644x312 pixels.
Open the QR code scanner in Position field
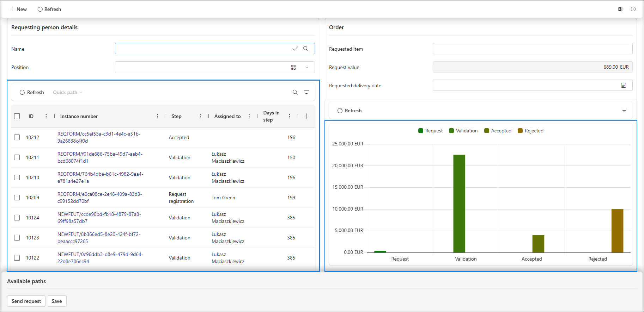(294, 67)
